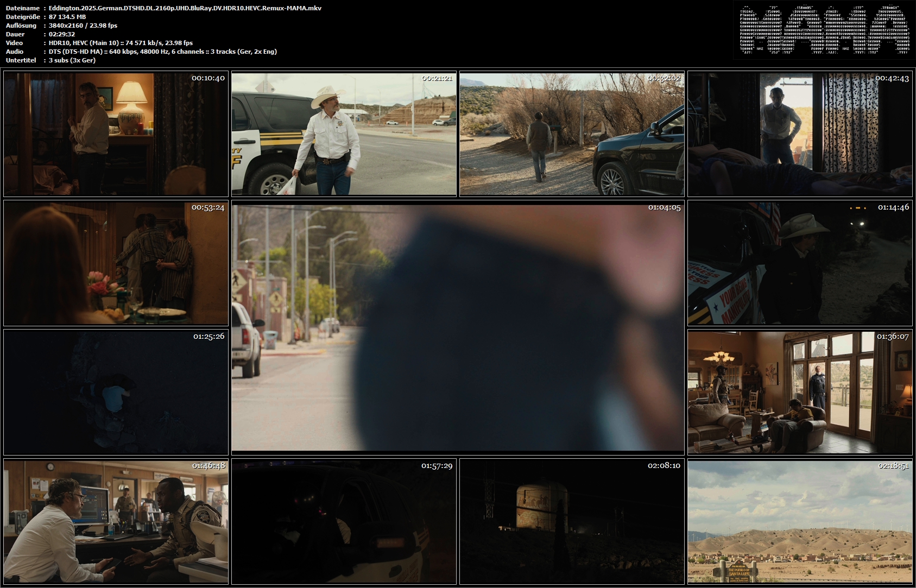This screenshot has width=916, height=588.
Task: Click the Audio DTS-HD MA info line
Action: [163, 52]
